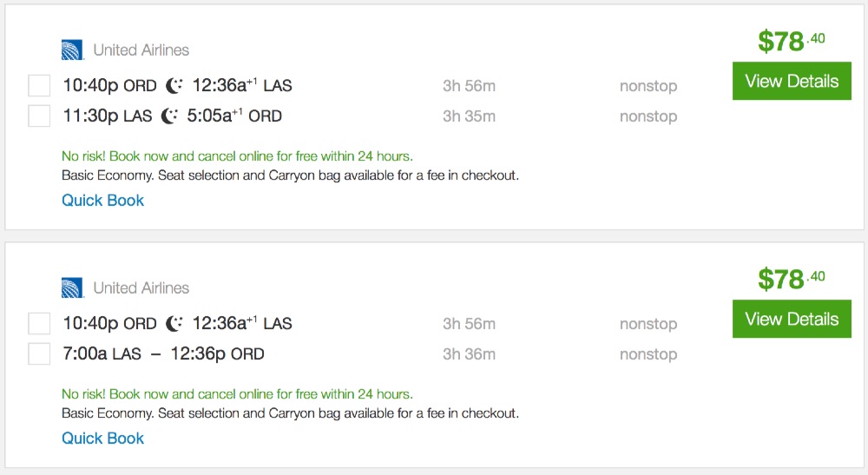Click Quick Book for the itinerary returning 7:00a
868x475 pixels.
(x=102, y=439)
